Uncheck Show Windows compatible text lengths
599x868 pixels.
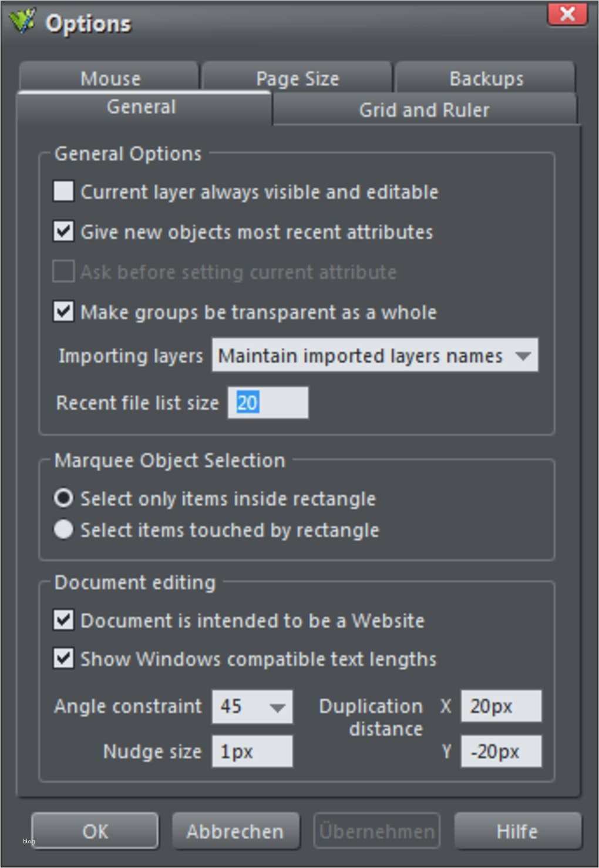tap(63, 659)
